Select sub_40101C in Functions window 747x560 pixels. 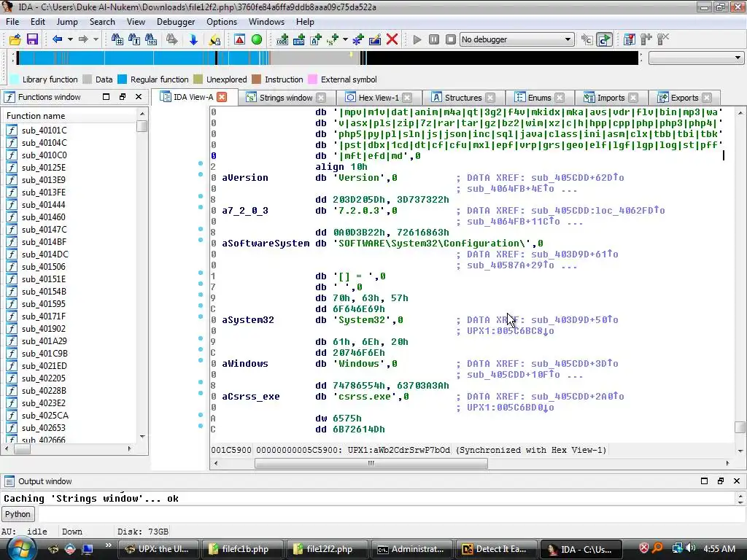point(44,131)
